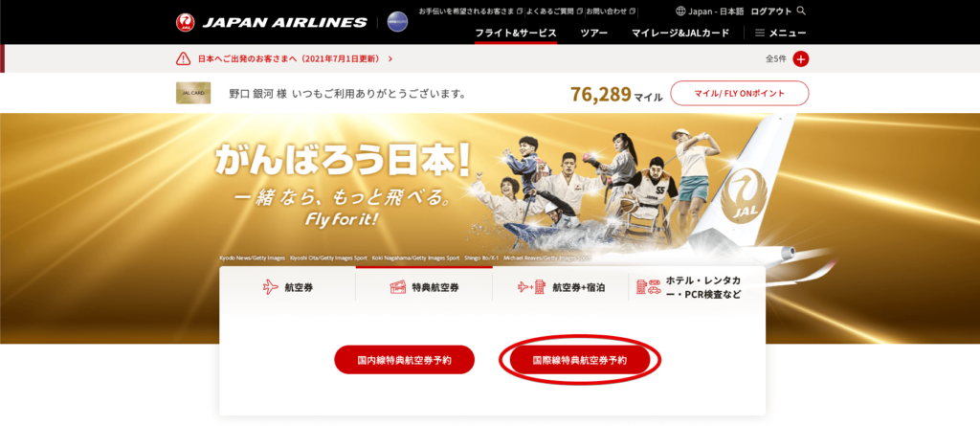Click the マイル/FLY ONポイント button
Viewport: 980px width, 426px height.
740,93
